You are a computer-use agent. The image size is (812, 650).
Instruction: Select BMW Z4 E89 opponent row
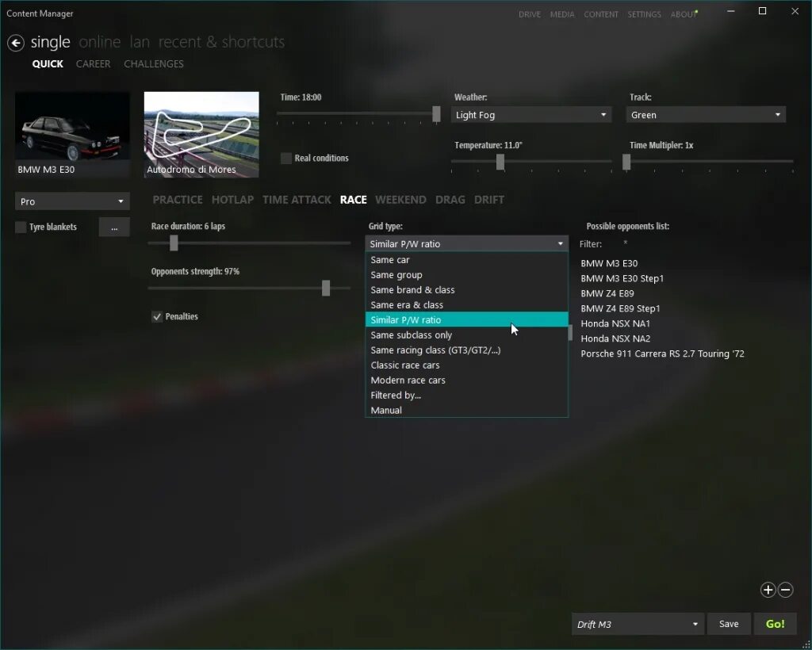pos(607,293)
